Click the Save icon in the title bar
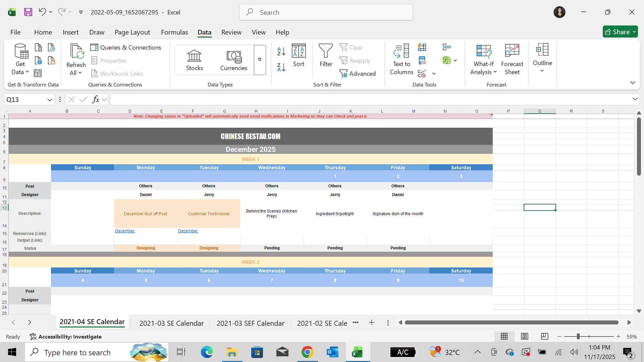The image size is (644, 362). (x=28, y=12)
